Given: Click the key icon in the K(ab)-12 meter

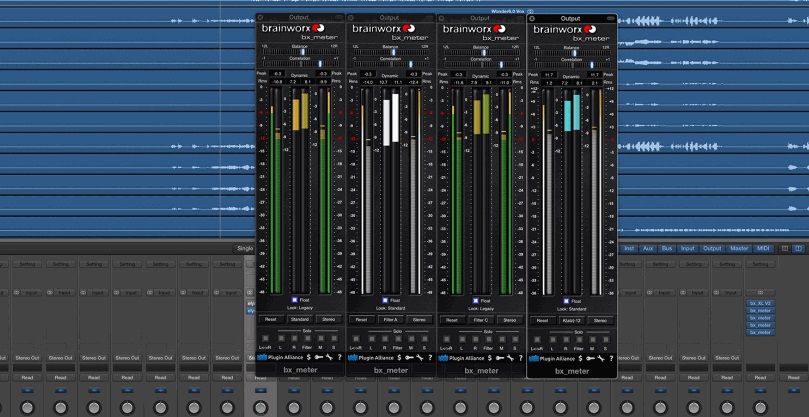Looking at the screenshot, I should click(x=589, y=356).
